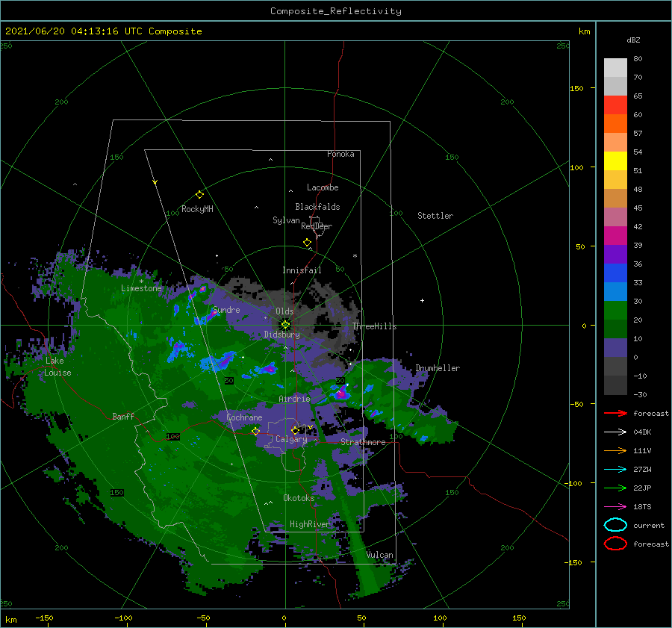Click the asterisk marker east of Innisfail
The height and width of the screenshot is (628, 672).
(355, 256)
